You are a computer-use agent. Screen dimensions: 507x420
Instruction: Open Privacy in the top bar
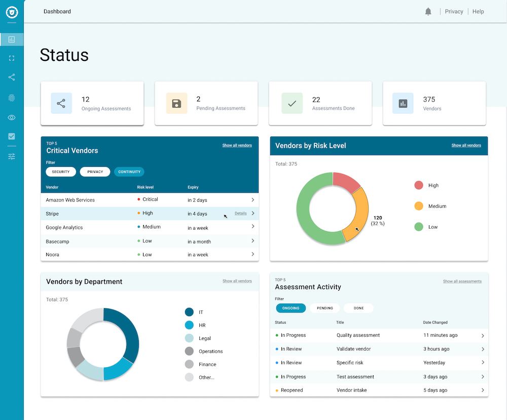click(454, 12)
